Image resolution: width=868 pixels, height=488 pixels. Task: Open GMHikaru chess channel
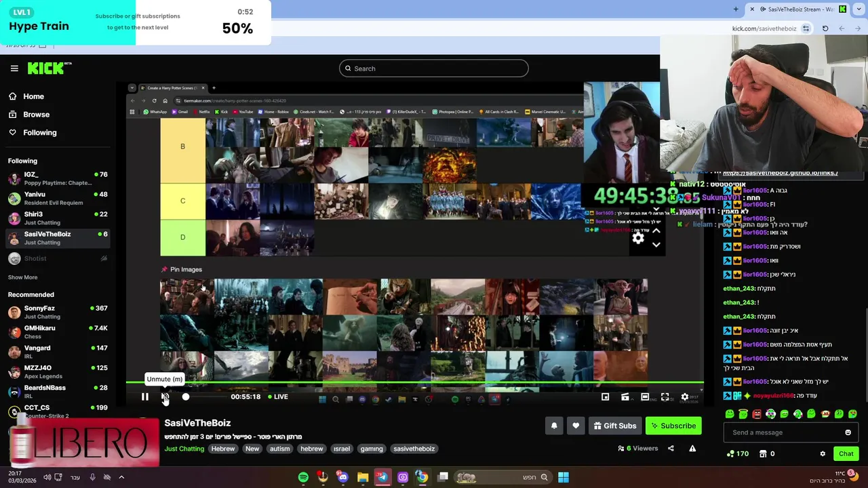click(x=58, y=331)
